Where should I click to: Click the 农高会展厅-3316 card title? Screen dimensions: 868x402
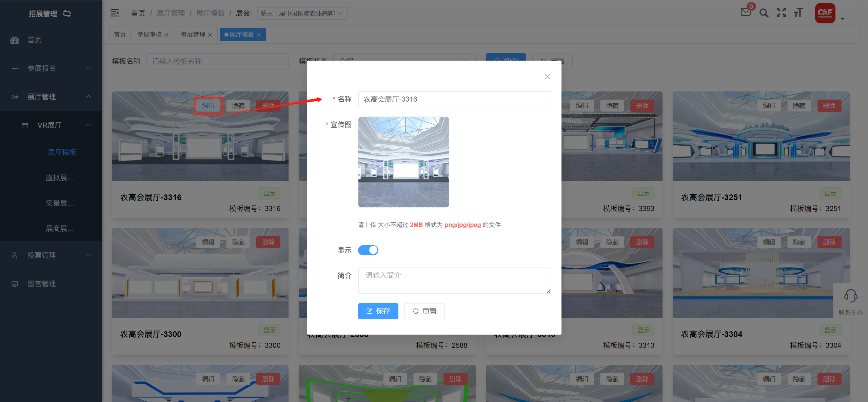pyautogui.click(x=151, y=197)
